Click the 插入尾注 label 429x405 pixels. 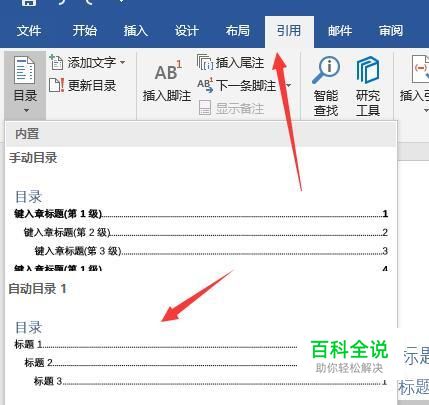[240, 63]
